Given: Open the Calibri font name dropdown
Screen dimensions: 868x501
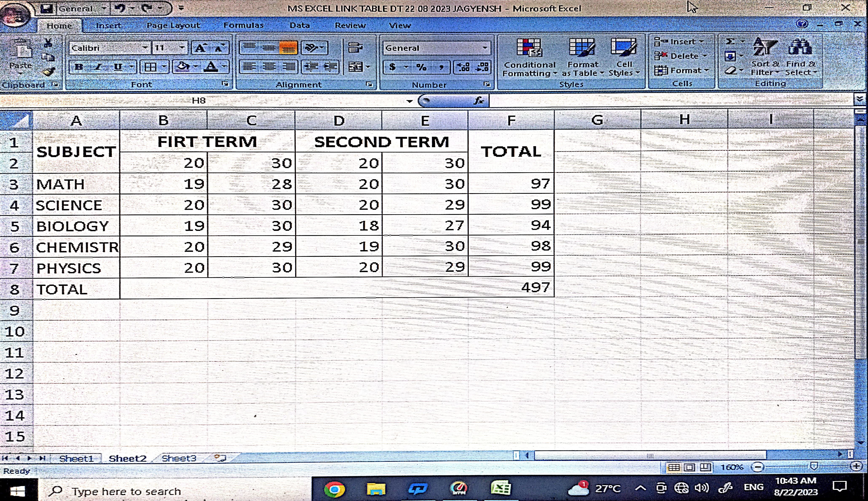Looking at the screenshot, I should pyautogui.click(x=145, y=48).
